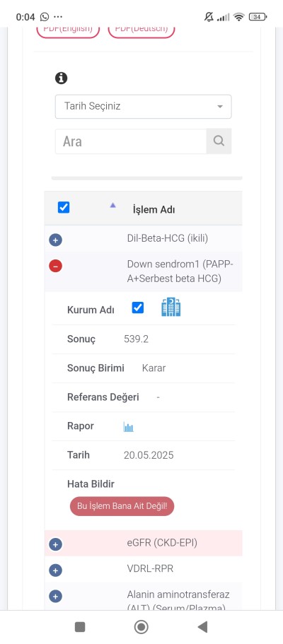The image size is (283, 644).
Task: Tap the Android home circle icon
Action: 141,627
